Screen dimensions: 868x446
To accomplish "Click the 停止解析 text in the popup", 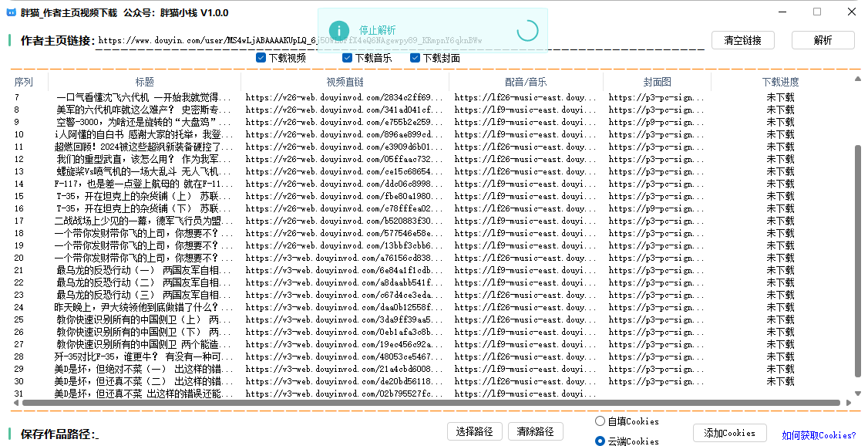I will [x=377, y=30].
